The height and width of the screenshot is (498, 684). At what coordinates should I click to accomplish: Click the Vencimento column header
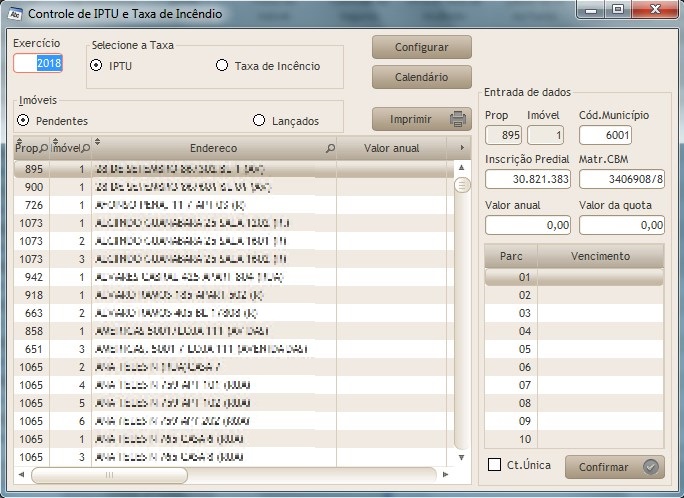(600, 256)
